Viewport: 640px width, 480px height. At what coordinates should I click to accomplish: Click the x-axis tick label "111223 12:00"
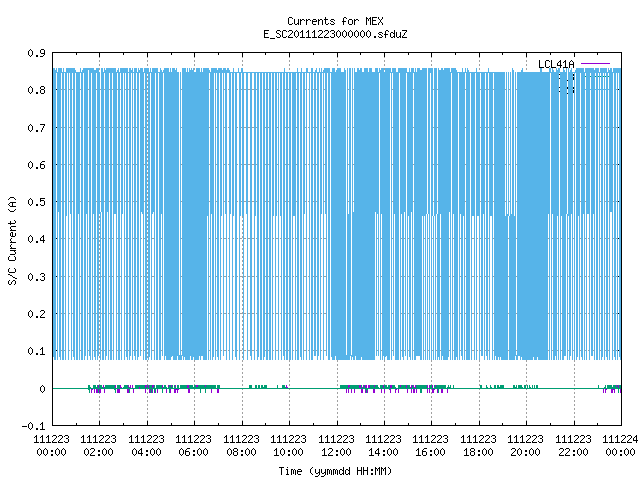336,446
